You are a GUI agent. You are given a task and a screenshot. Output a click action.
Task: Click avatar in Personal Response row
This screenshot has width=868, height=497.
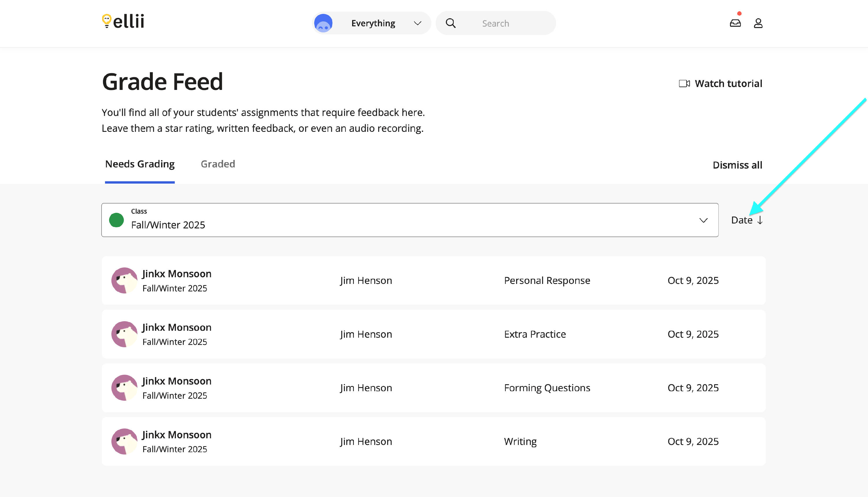pyautogui.click(x=124, y=280)
